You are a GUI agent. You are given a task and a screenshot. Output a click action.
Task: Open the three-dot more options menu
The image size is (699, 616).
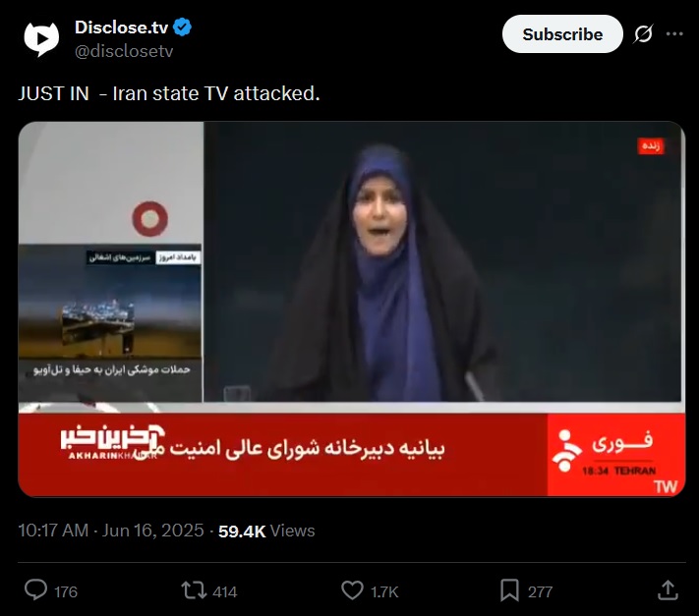674,33
